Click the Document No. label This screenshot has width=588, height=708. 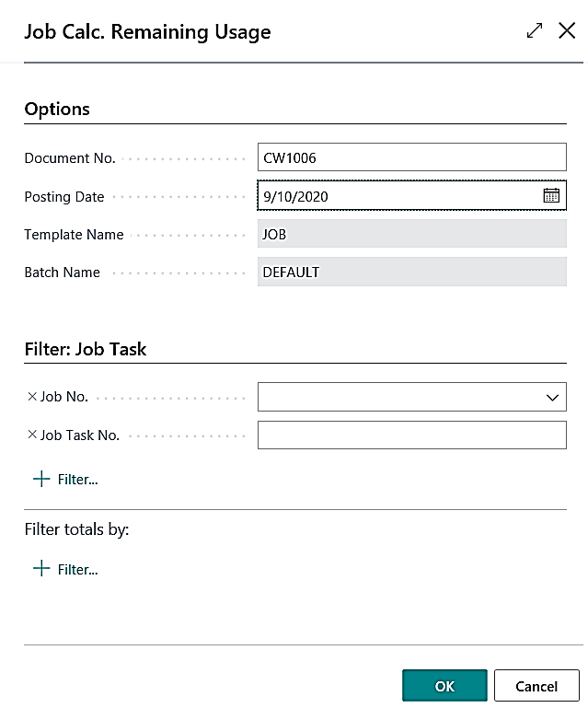coord(70,158)
